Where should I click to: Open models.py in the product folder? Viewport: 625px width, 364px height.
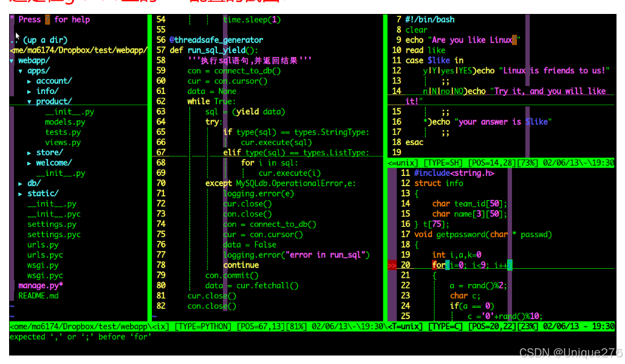[65, 123]
